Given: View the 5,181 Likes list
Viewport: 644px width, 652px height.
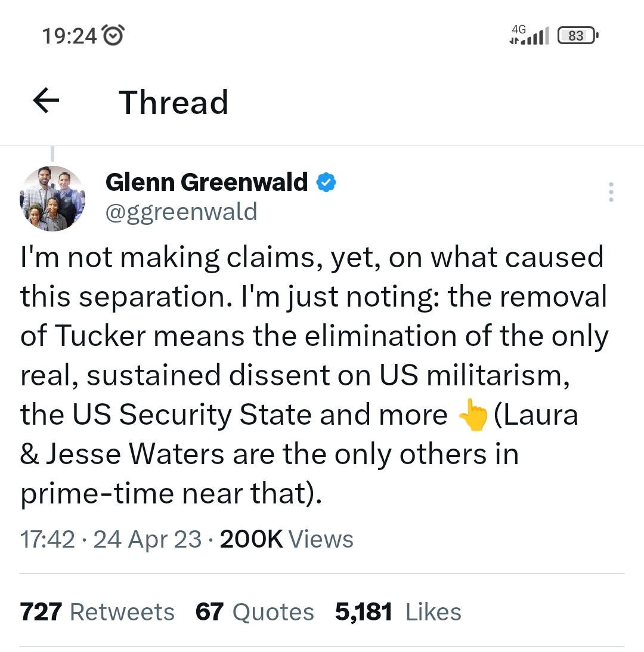Looking at the screenshot, I should coord(398,612).
